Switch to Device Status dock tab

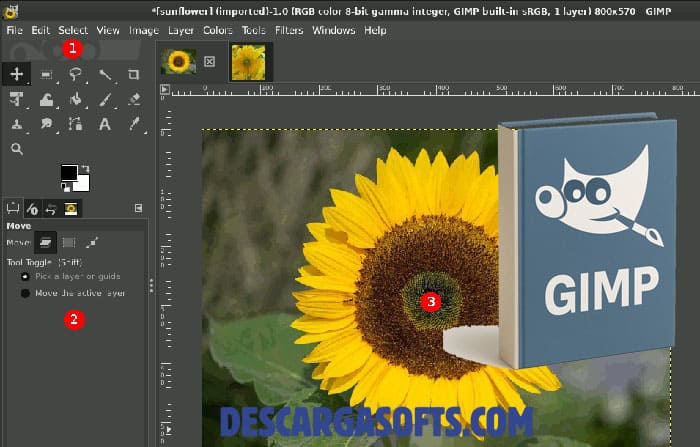tap(32, 209)
